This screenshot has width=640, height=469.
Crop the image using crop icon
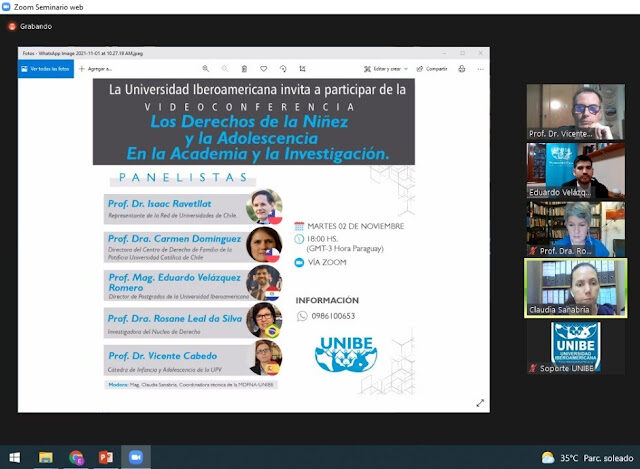tap(303, 69)
